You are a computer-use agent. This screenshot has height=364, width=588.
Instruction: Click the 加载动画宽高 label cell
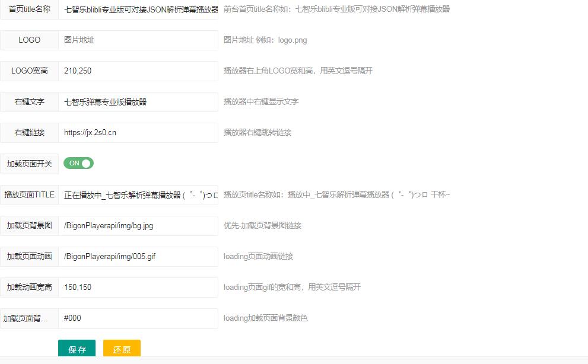pyautogui.click(x=30, y=288)
